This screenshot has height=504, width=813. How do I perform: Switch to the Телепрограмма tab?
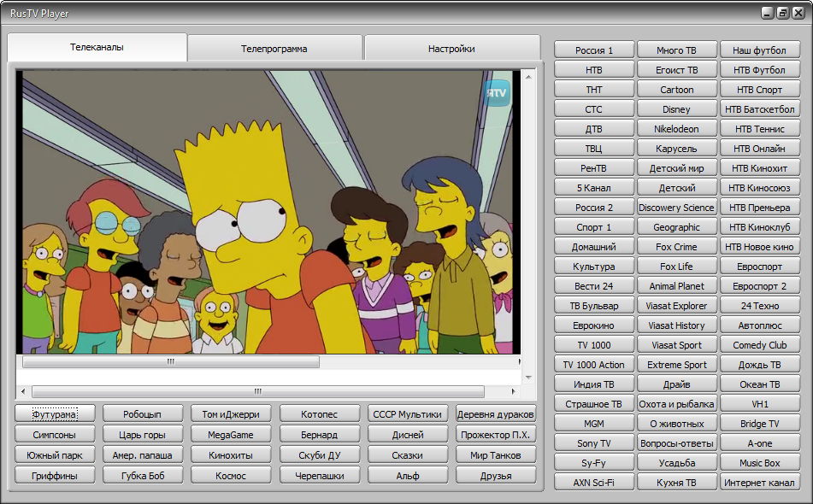274,49
